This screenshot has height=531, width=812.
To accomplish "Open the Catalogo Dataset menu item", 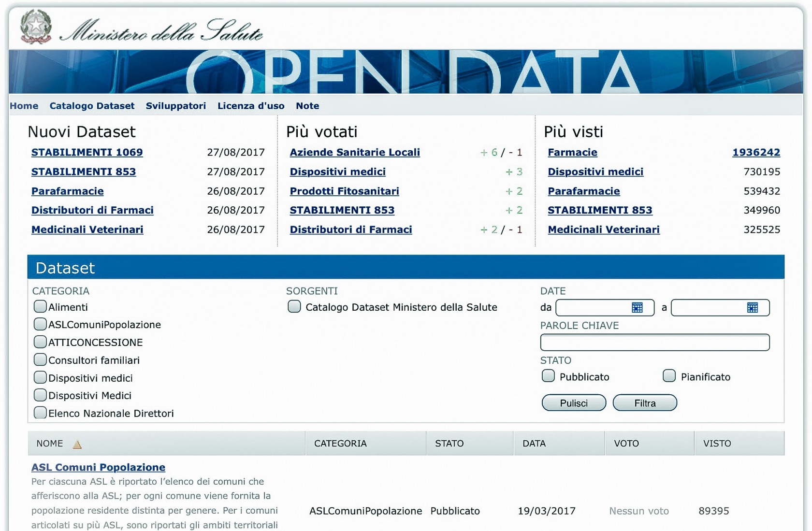I will [92, 106].
